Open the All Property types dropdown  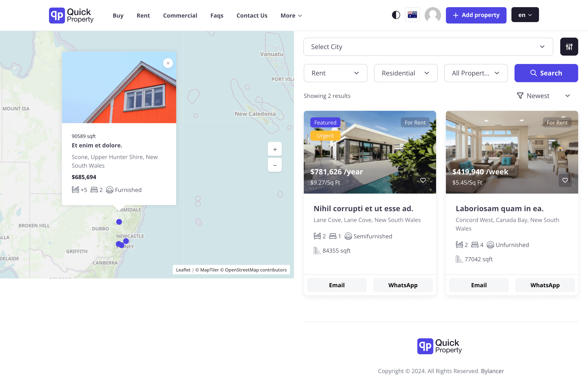(x=476, y=73)
